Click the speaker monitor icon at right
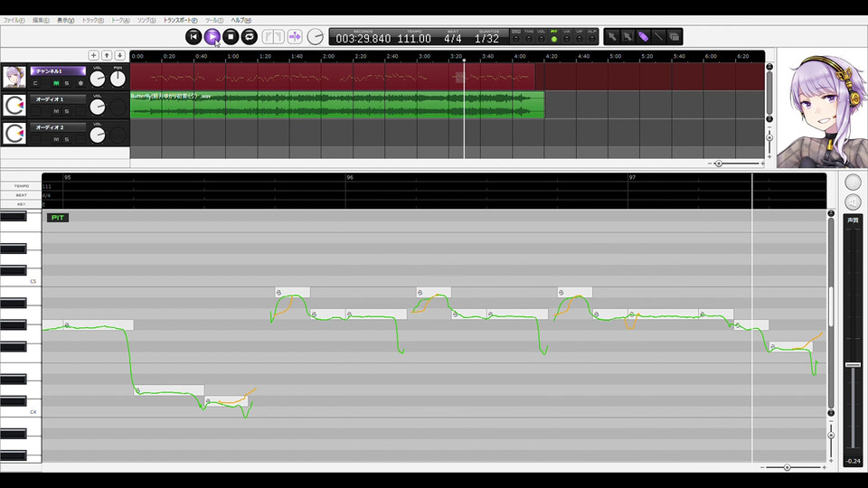The height and width of the screenshot is (488, 868). 853,202
